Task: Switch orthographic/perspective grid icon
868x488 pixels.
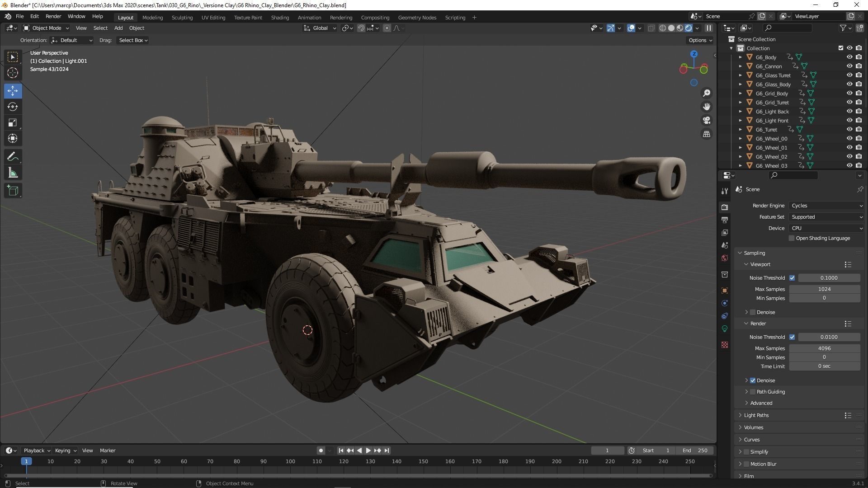Action: [706, 134]
